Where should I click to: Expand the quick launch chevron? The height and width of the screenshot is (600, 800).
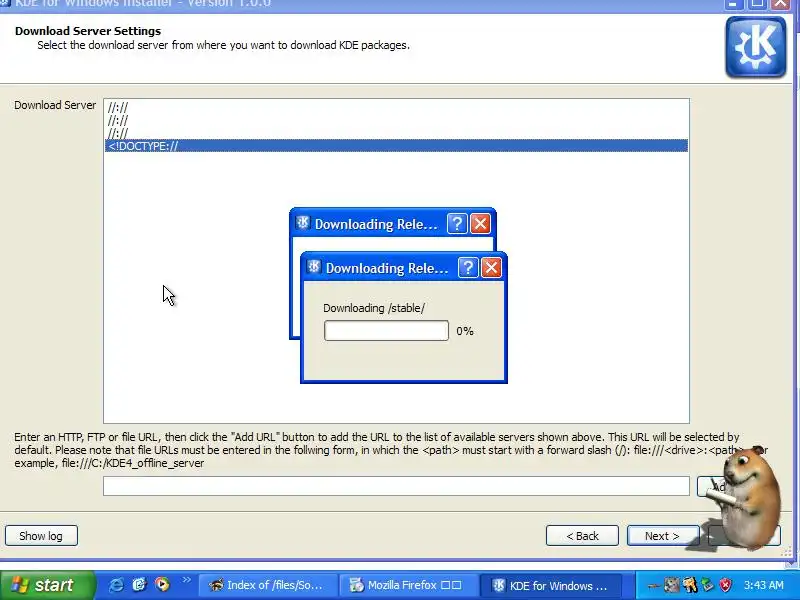coord(186,580)
